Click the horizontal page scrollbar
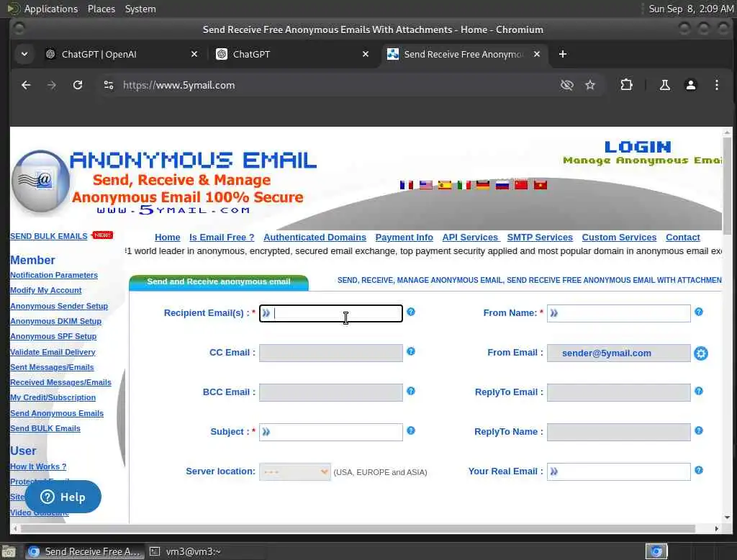 click(357, 528)
